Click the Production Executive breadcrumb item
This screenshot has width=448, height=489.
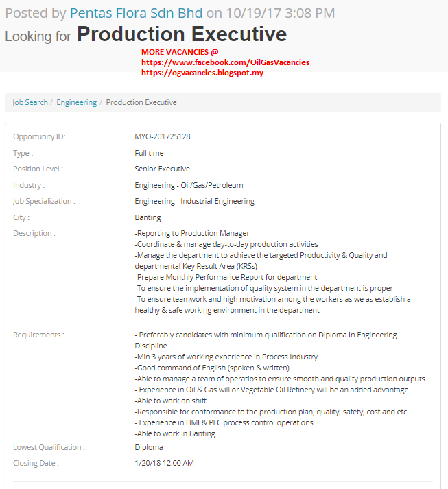[x=141, y=102]
